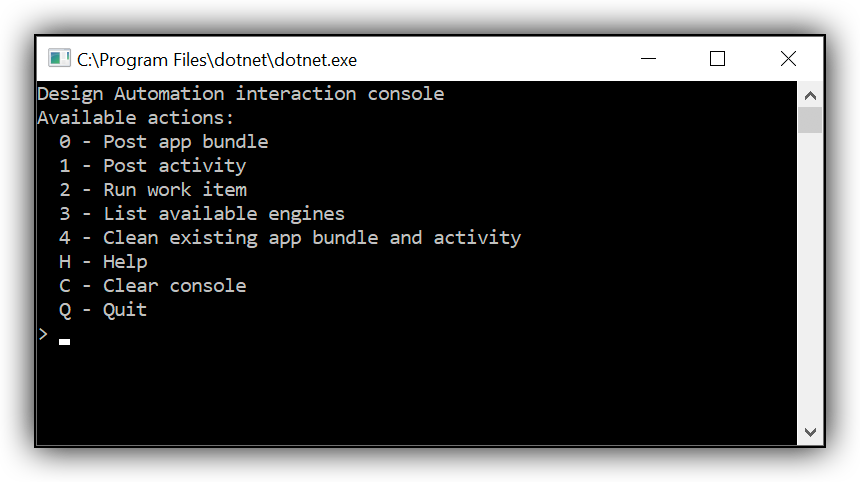Image resolution: width=860 pixels, height=482 pixels.
Task: Maximize the dotnet.exe console window
Action: [717, 59]
